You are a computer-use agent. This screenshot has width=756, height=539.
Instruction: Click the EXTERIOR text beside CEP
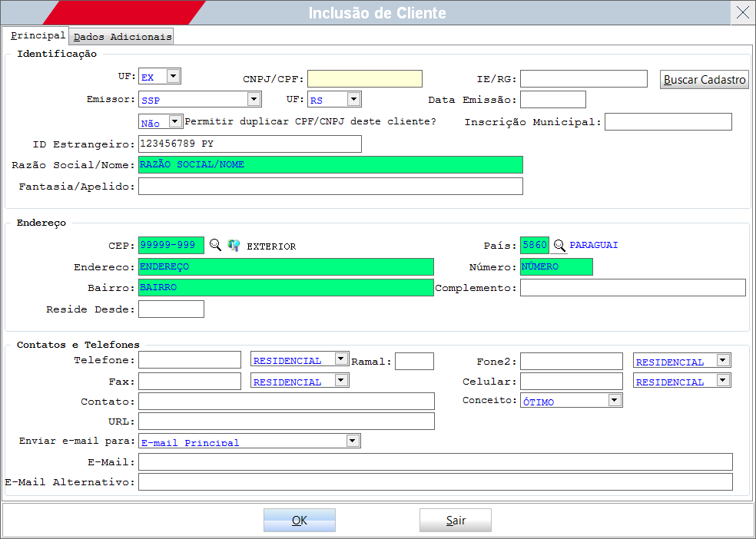pos(271,246)
